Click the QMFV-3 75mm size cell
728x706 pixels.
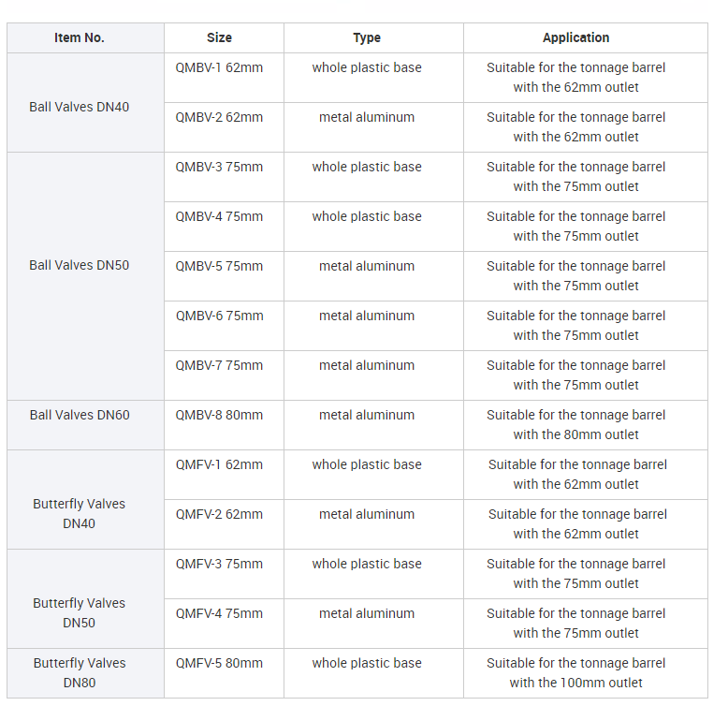[x=219, y=564]
